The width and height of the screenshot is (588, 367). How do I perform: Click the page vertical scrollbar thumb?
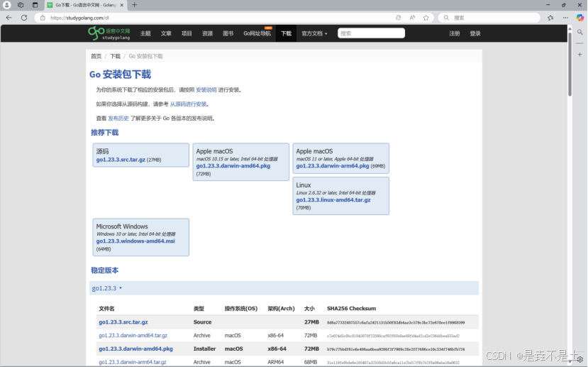click(570, 64)
